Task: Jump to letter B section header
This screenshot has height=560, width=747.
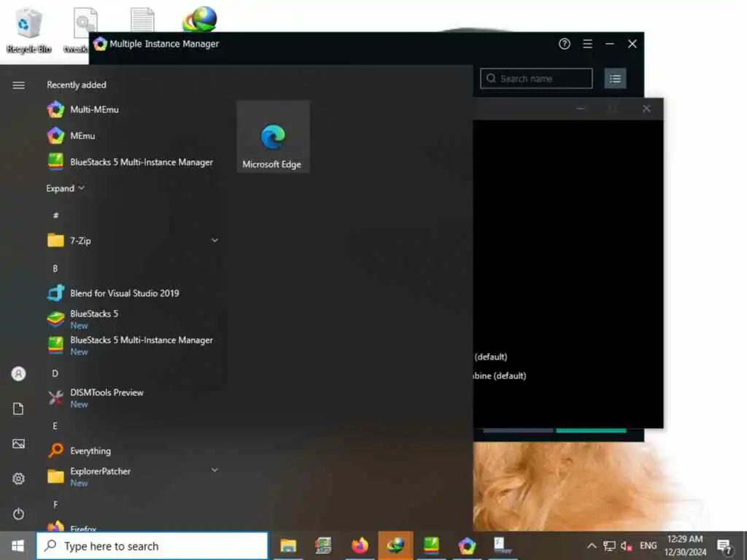Action: [x=55, y=268]
